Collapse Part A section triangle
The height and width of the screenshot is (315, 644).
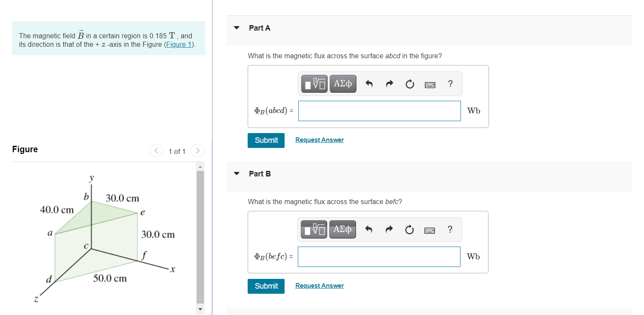tap(237, 28)
